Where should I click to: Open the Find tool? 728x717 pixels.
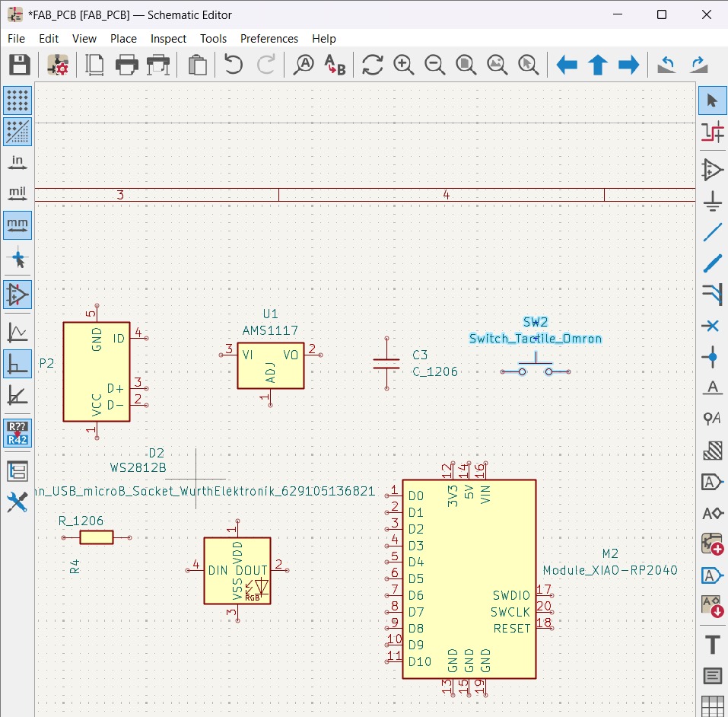point(304,65)
